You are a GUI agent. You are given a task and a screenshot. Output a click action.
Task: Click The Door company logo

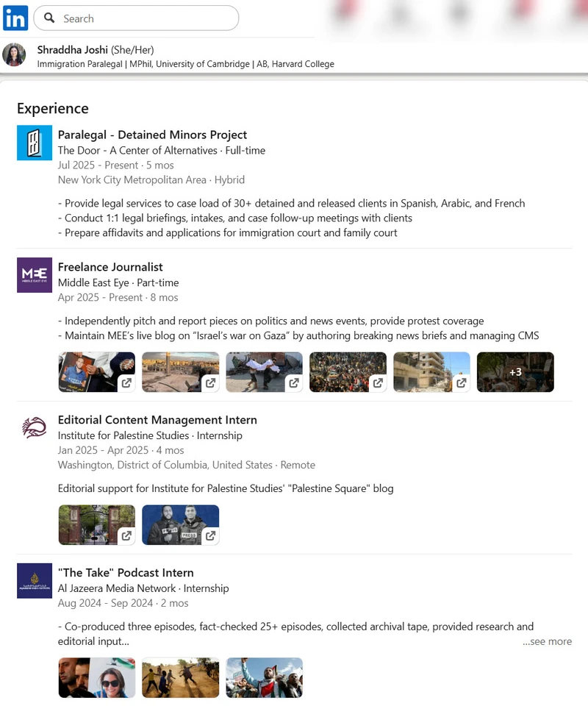pyautogui.click(x=35, y=143)
